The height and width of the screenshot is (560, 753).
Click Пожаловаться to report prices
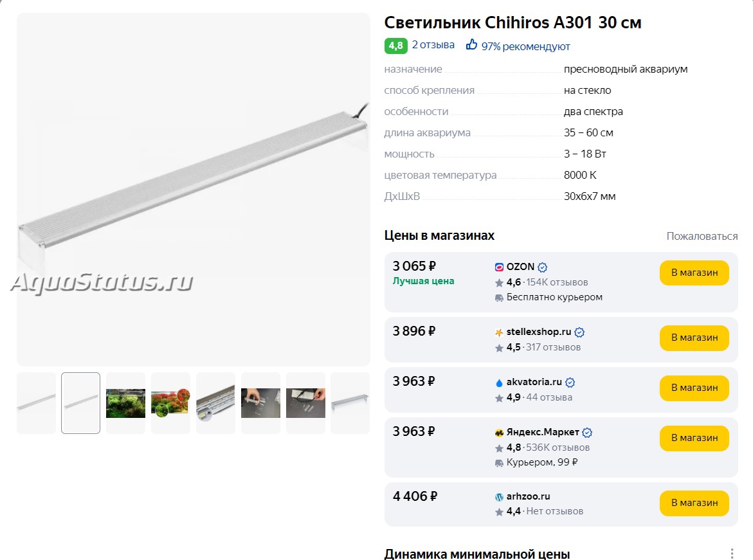click(702, 237)
